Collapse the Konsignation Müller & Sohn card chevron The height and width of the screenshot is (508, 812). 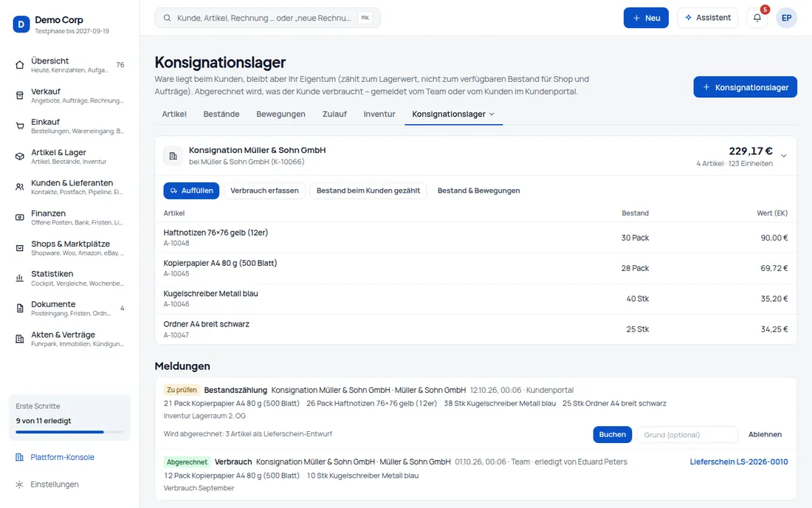784,156
